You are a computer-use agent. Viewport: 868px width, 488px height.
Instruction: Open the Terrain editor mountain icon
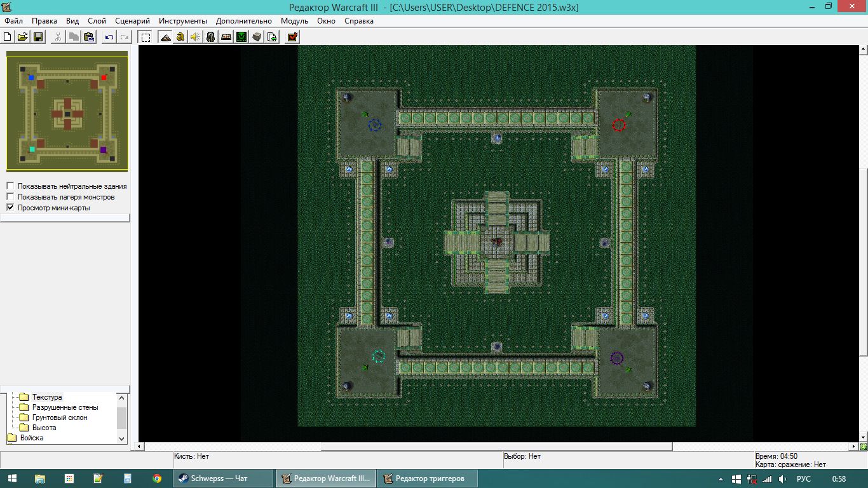(x=165, y=37)
